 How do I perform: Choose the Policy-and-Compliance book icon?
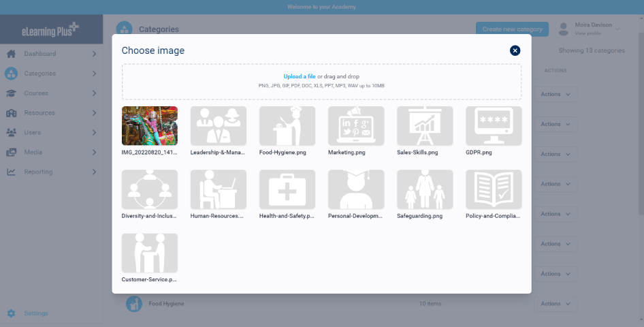click(494, 189)
